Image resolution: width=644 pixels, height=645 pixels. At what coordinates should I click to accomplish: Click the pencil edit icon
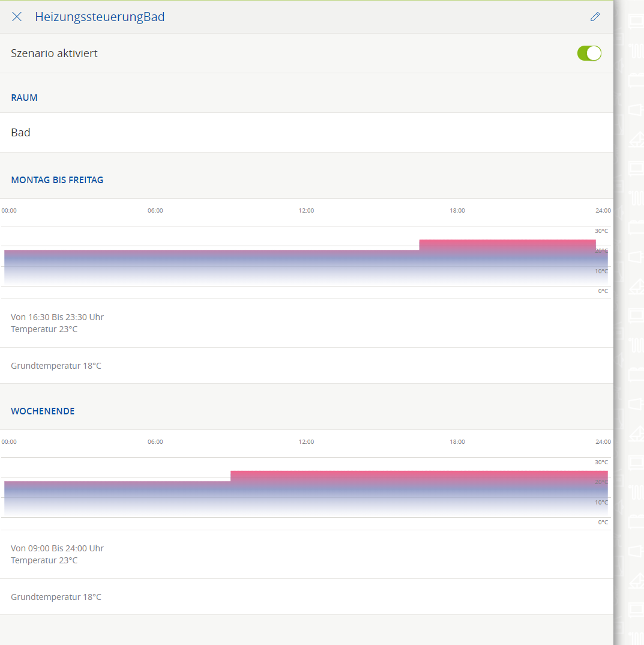595,17
